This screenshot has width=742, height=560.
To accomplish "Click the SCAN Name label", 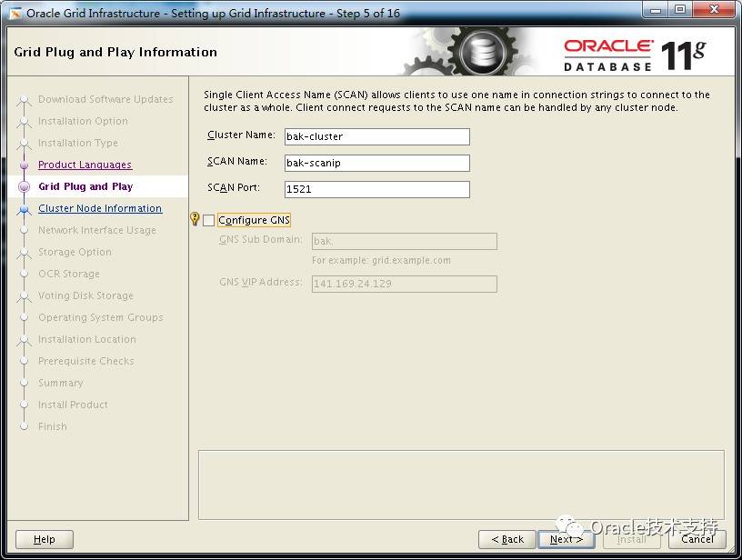I will (237, 161).
